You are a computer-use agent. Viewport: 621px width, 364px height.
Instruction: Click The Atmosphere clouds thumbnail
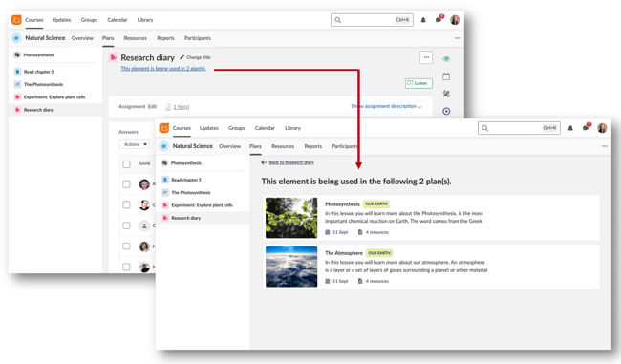tap(291, 267)
